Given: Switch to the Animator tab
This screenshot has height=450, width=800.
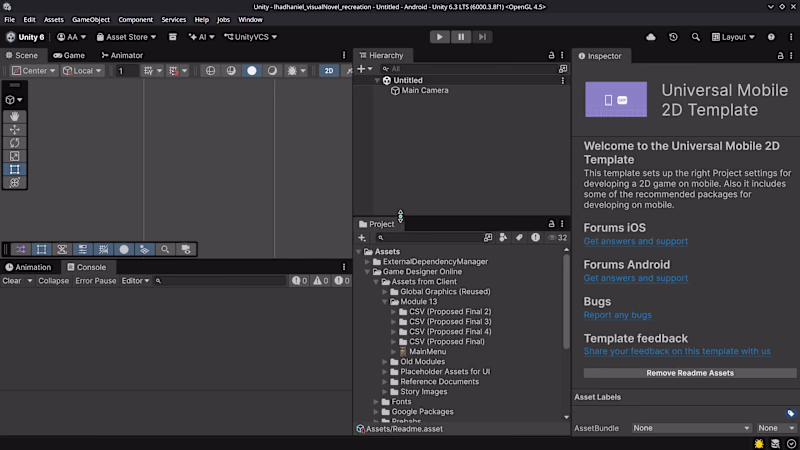Looking at the screenshot, I should (x=122, y=55).
